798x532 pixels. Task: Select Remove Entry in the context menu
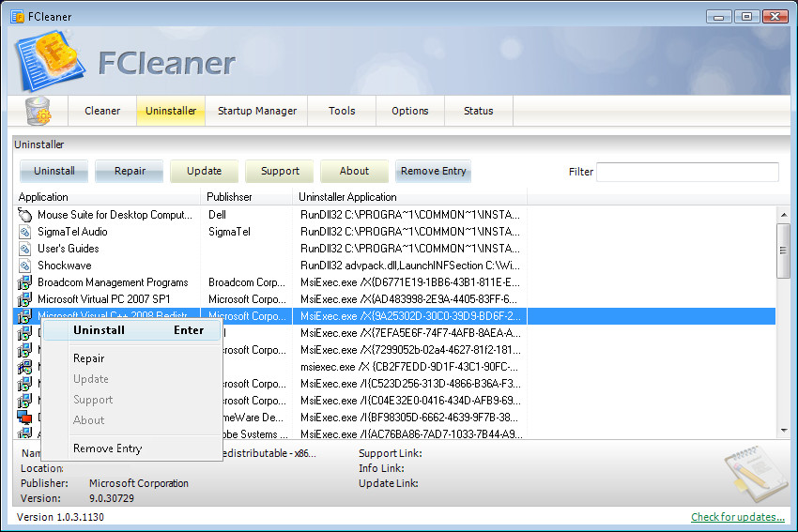[x=132, y=448]
